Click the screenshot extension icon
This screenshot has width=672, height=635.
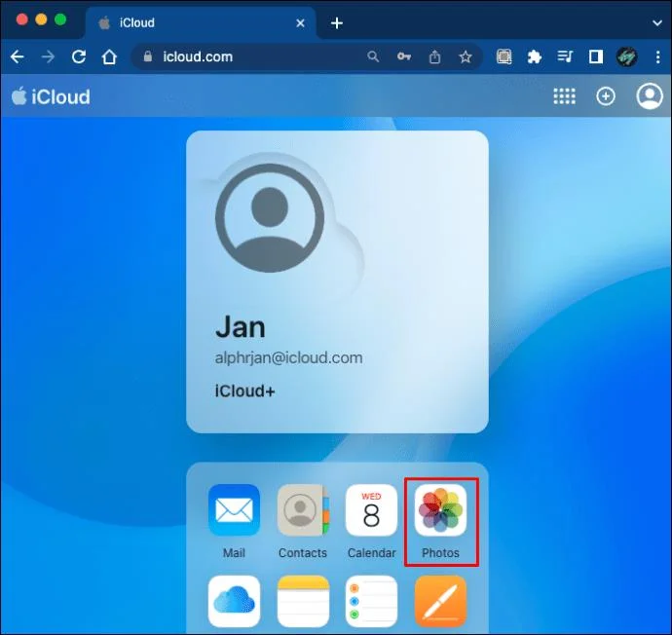point(504,56)
